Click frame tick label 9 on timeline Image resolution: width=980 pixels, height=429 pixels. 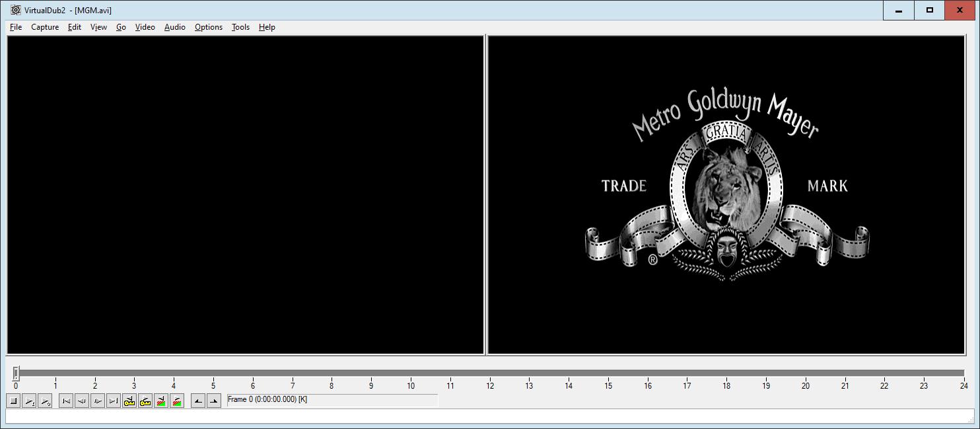pos(371,386)
